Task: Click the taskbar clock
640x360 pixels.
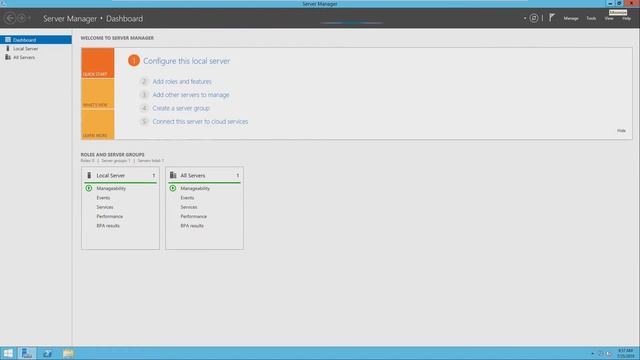Action: pos(625,353)
